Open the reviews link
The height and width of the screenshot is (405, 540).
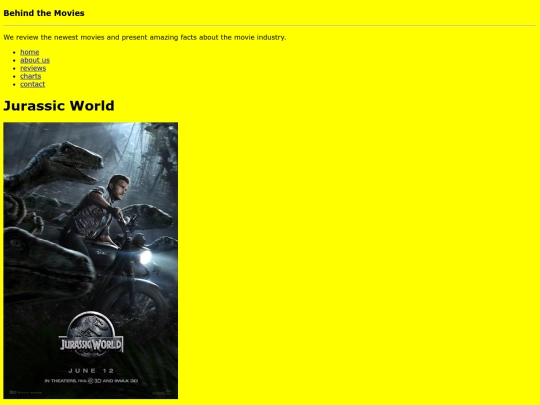click(x=33, y=68)
